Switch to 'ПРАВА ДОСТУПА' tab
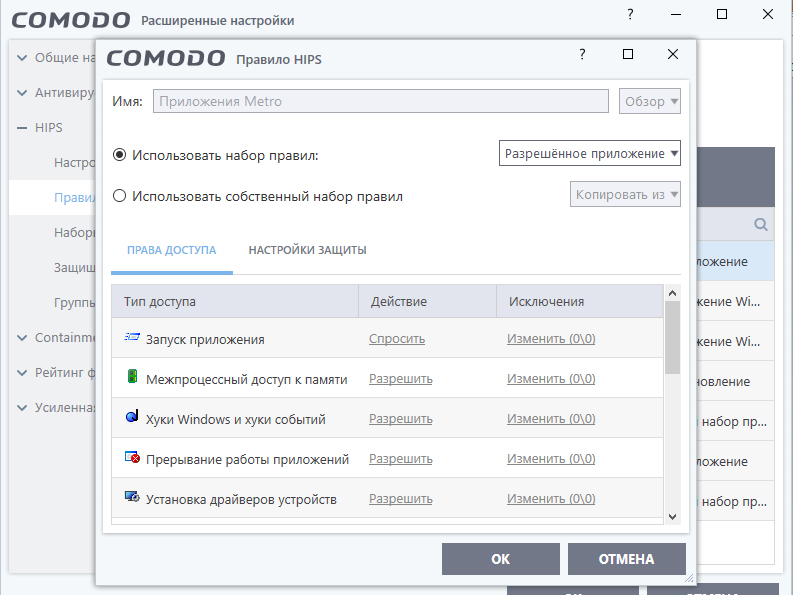This screenshot has height=595, width=793. (171, 250)
